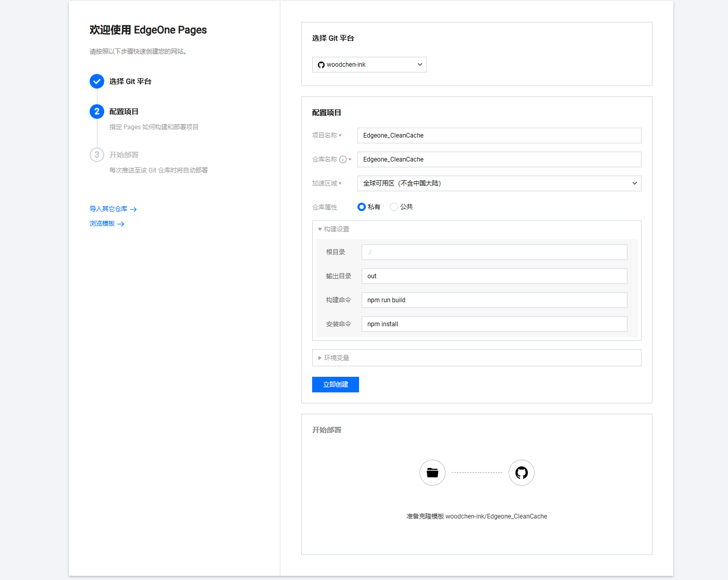
Task: Click the 立即创建 button
Action: [x=336, y=385]
